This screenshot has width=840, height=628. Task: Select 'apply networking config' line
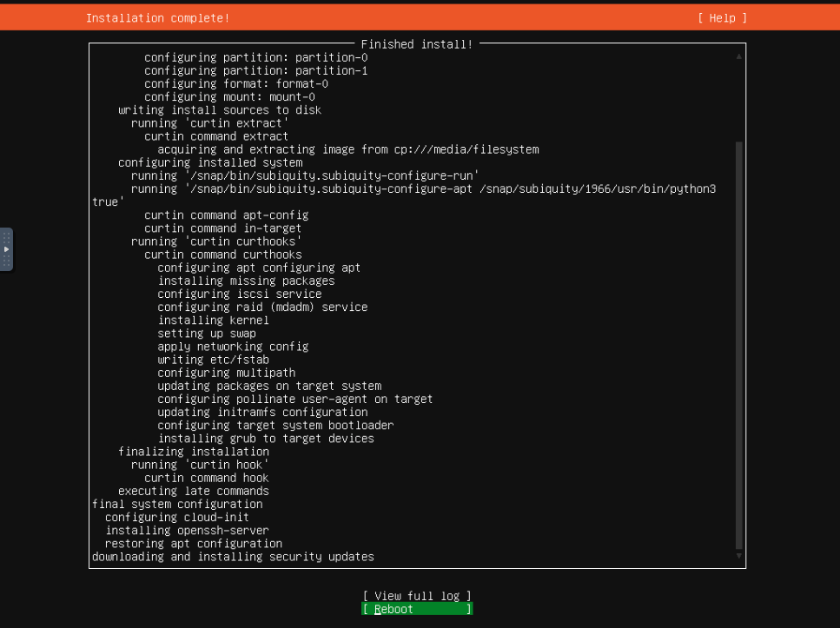click(233, 347)
